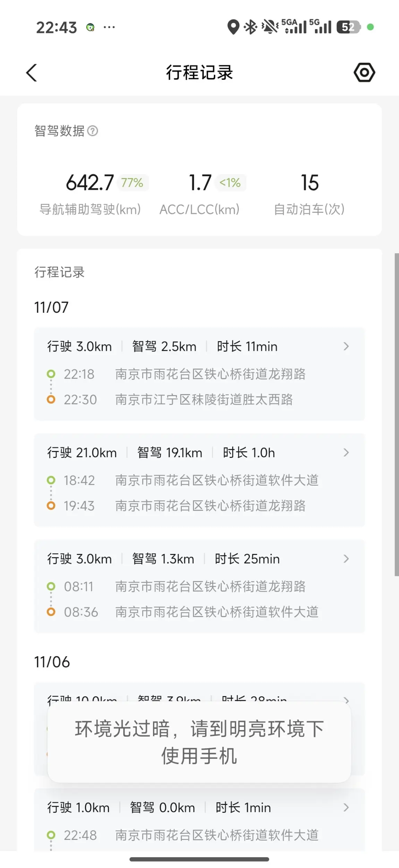Expand the 21.0km trip chevron
399x868 pixels.
click(x=346, y=452)
